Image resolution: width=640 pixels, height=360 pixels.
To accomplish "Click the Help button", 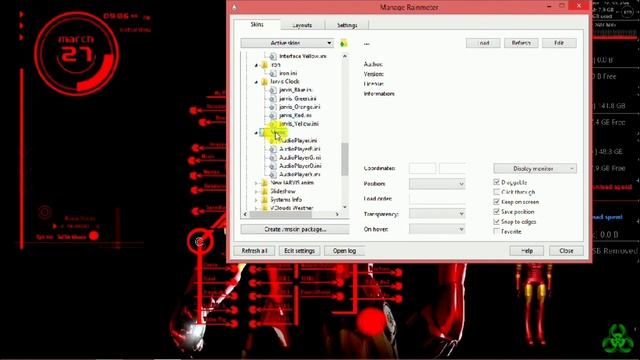I will (527, 251).
